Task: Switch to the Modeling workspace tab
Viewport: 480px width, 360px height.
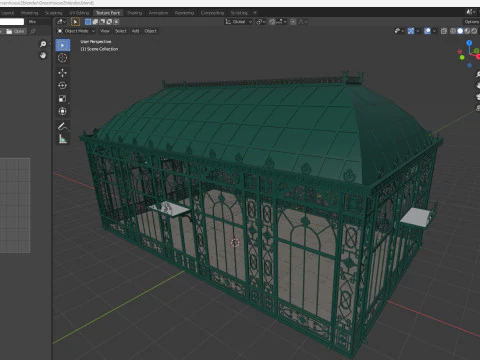Action: (x=30, y=13)
